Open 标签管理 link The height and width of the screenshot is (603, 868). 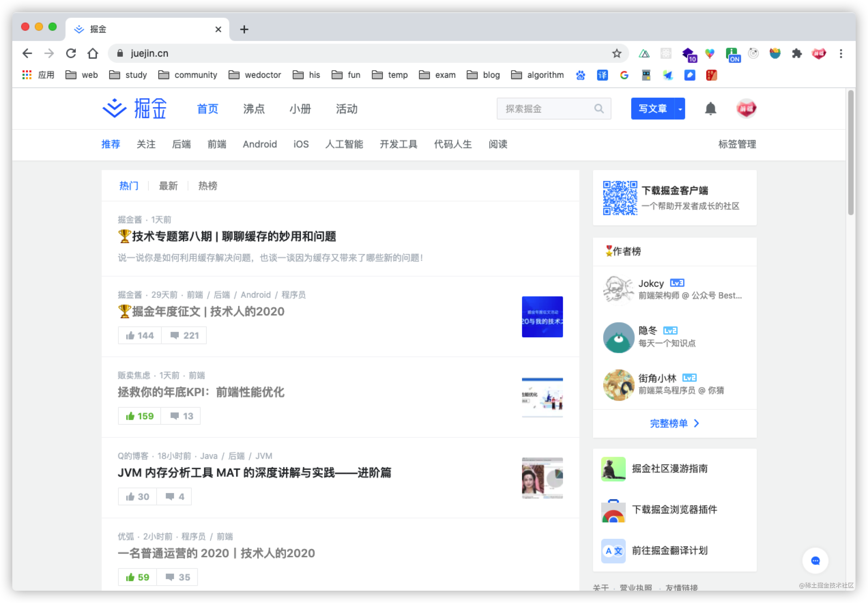coord(737,144)
